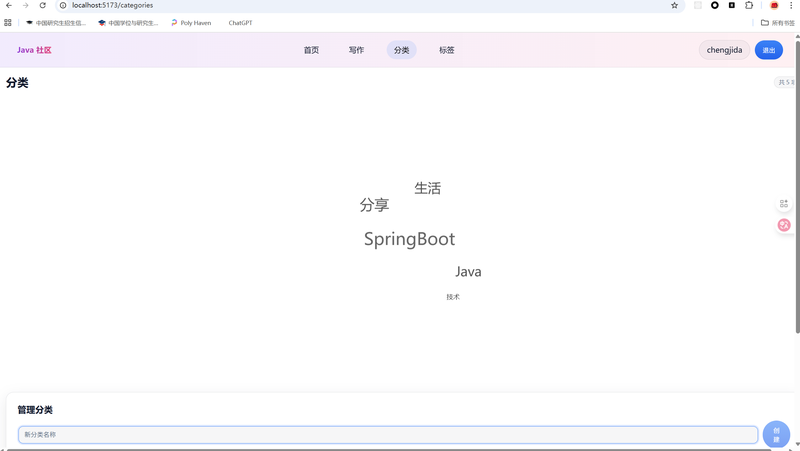The image size is (800, 451).
Task: Click the Java 社区 logo link
Action: 34,50
